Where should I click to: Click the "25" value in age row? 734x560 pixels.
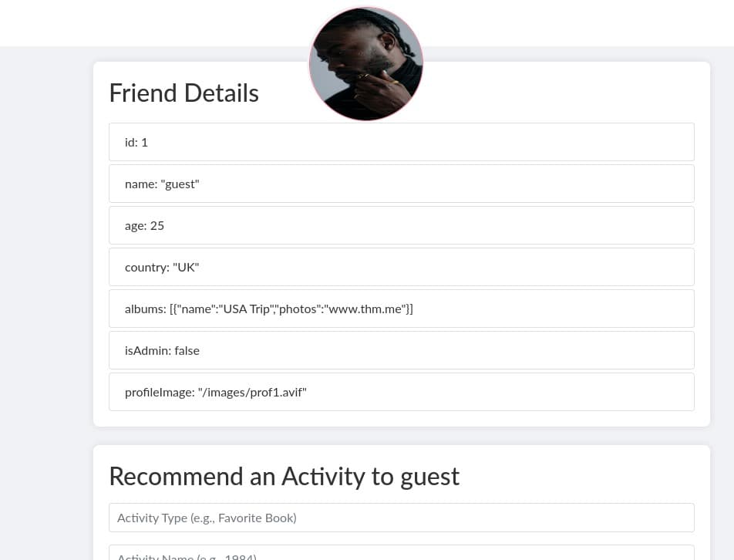pos(157,225)
